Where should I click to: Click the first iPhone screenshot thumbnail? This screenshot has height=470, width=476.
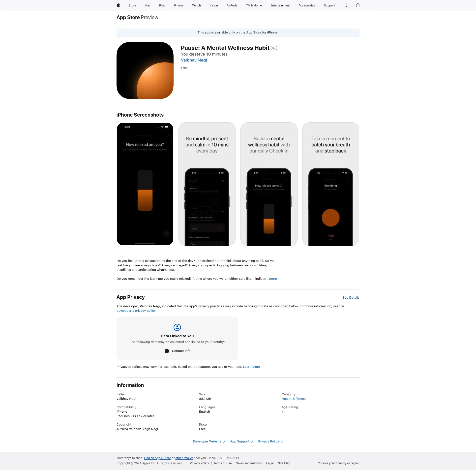coord(145,184)
